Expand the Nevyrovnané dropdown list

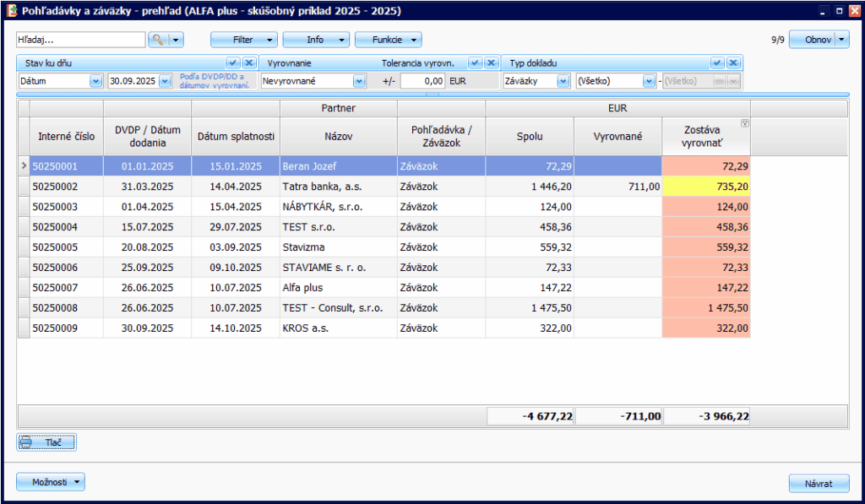pos(359,81)
